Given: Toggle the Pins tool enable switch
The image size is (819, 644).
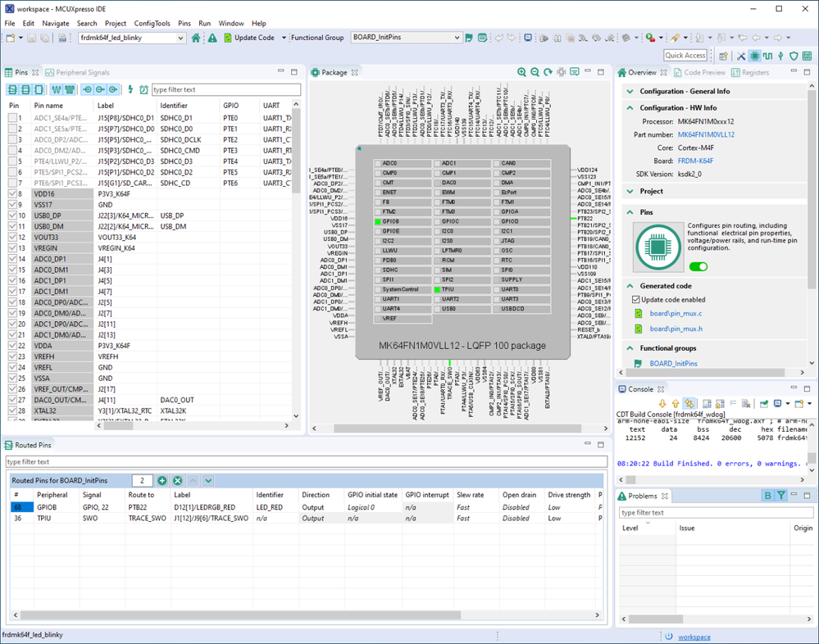Looking at the screenshot, I should [x=698, y=266].
